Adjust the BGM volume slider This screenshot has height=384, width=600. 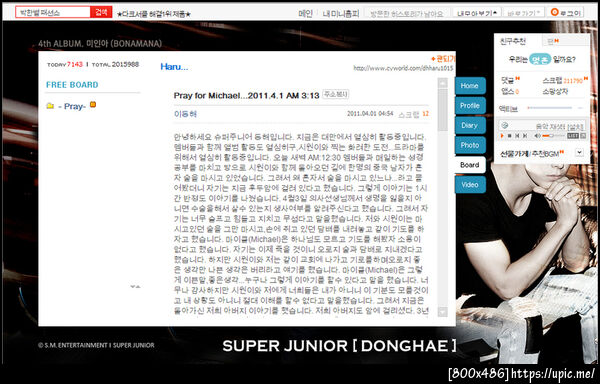click(553, 136)
